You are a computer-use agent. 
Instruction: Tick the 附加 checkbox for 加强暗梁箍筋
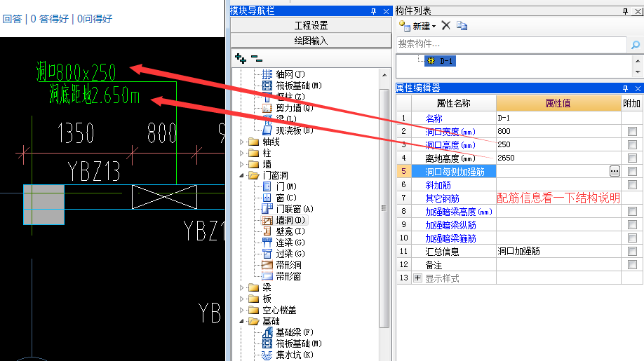632,238
